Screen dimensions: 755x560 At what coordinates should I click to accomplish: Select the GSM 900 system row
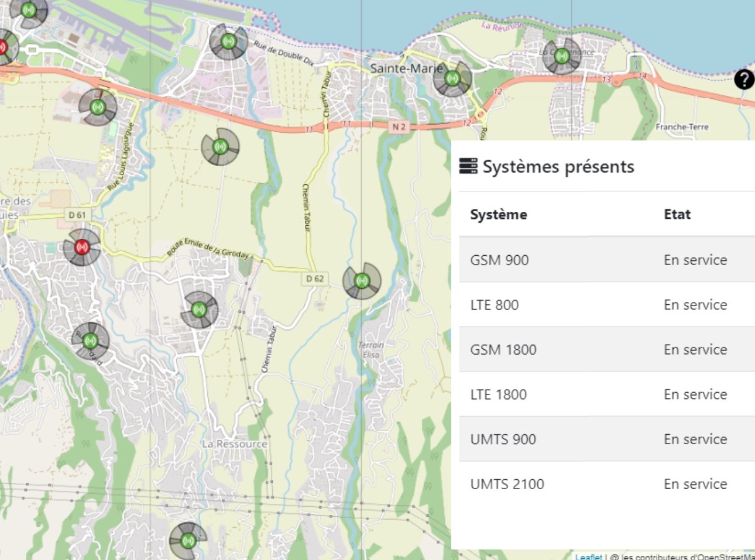tap(606, 260)
